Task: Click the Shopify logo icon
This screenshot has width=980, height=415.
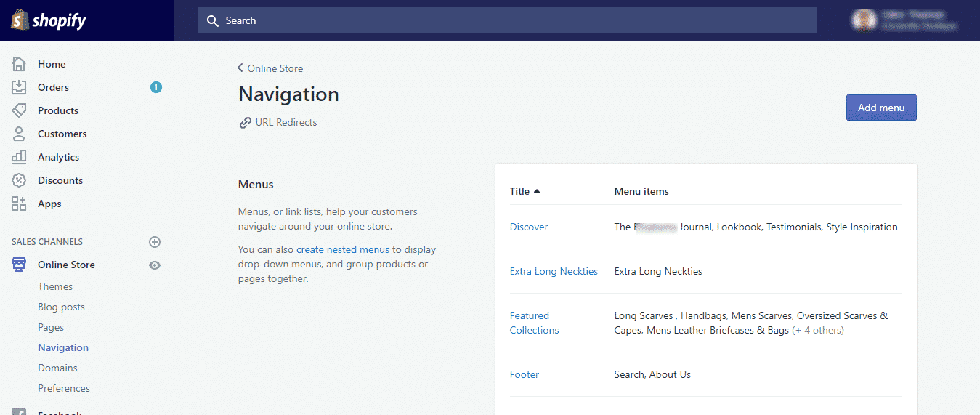Action: pos(19,20)
